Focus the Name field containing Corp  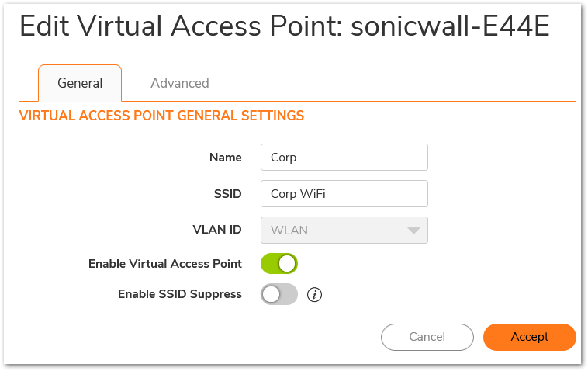tap(344, 158)
